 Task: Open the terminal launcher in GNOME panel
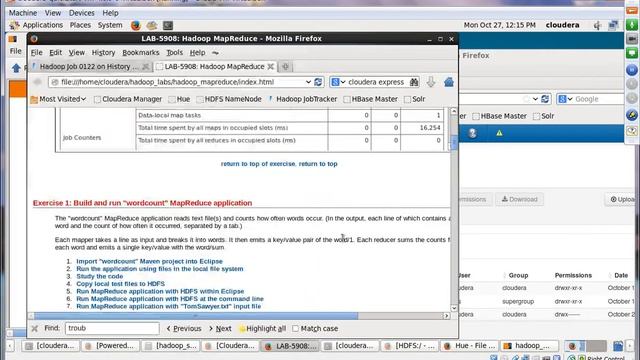click(168, 25)
